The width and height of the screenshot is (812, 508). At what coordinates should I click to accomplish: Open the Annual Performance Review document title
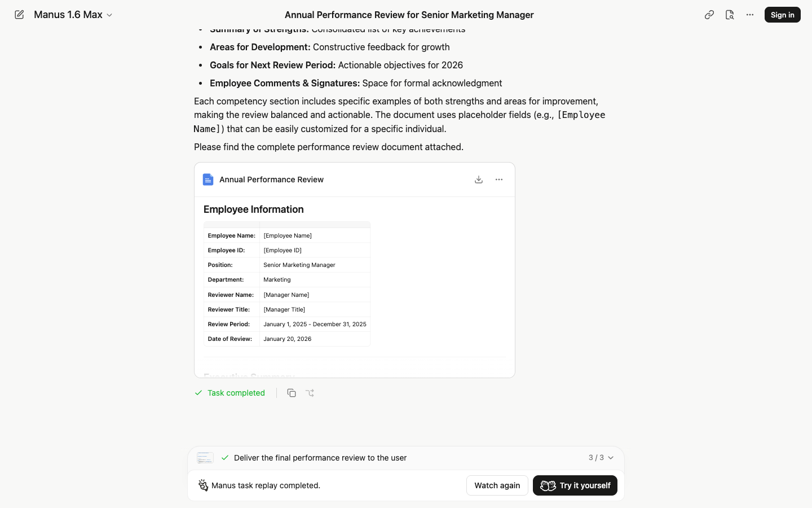click(x=271, y=179)
